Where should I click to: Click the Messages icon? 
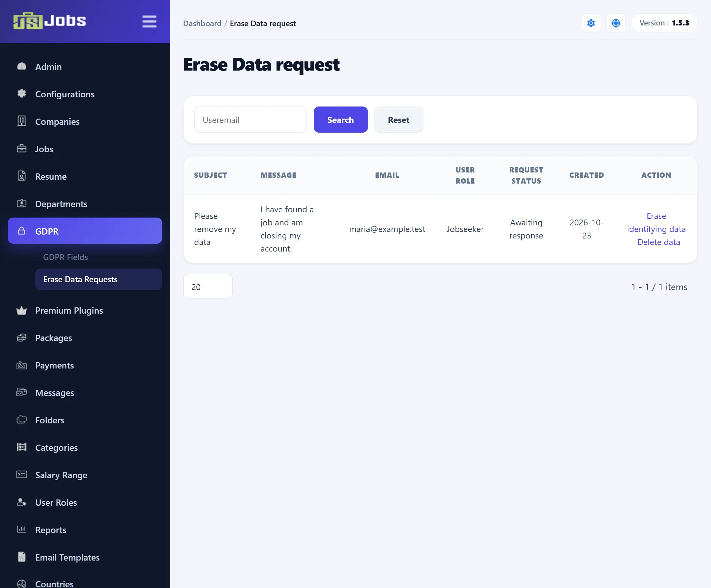(x=22, y=393)
